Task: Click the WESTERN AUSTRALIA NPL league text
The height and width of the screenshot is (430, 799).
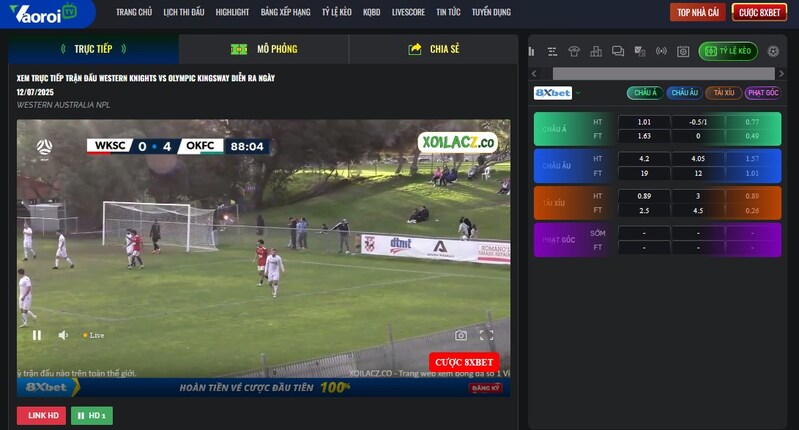Action: 63,105
